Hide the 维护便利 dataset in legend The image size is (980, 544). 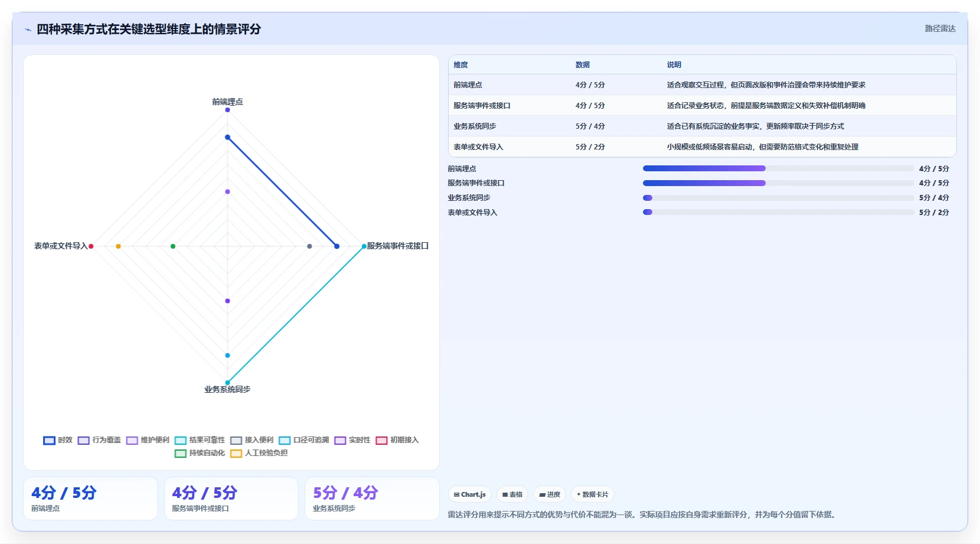[148, 440]
